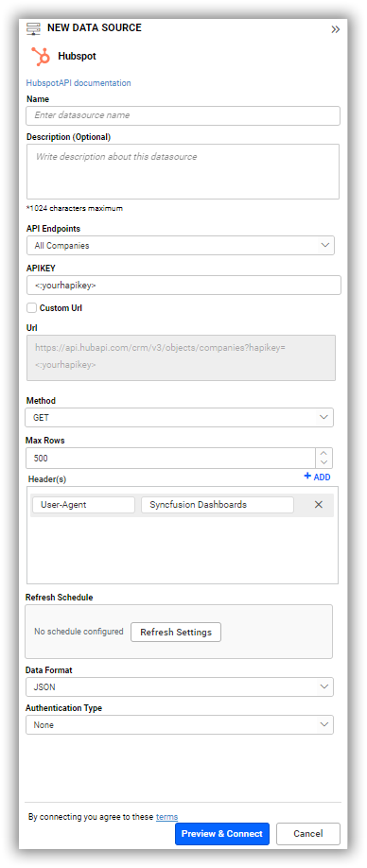Viewport: 367px width, 868px height.
Task: Focus the datasource name field
Action: click(x=183, y=115)
